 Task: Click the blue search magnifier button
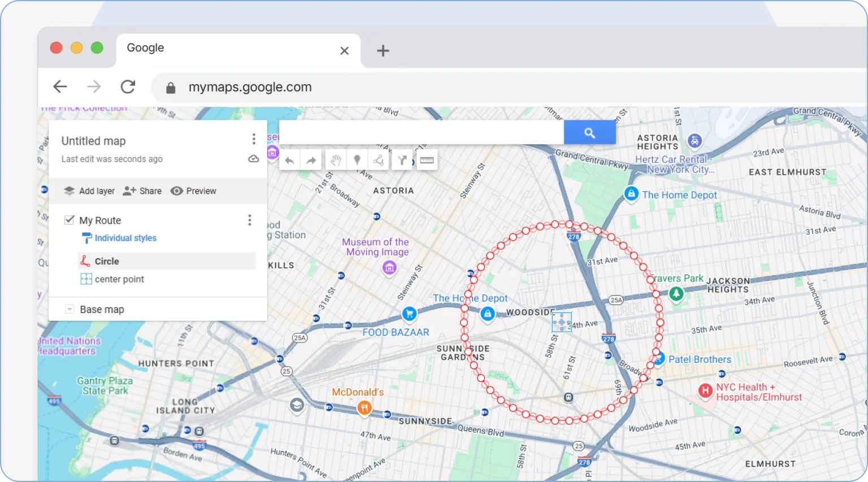coord(589,133)
